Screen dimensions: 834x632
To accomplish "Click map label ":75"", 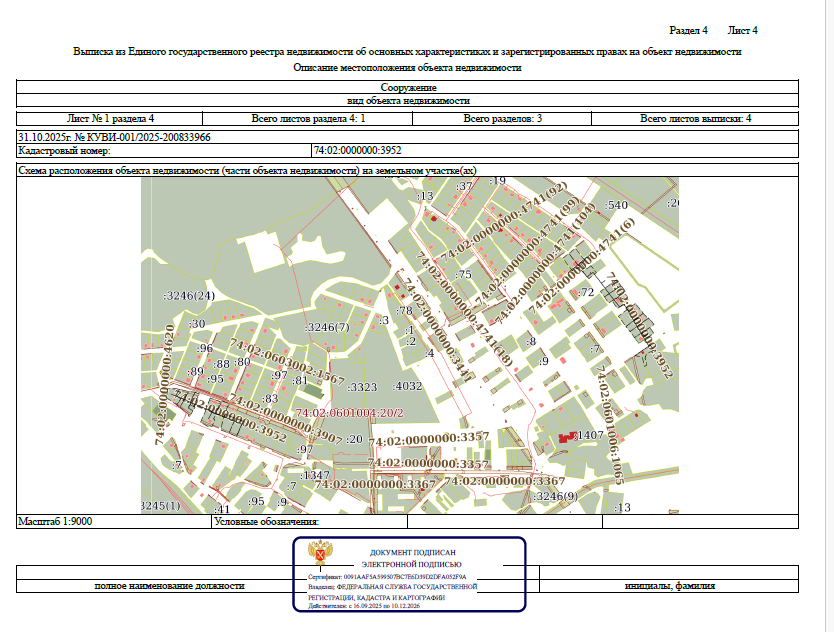I will point(463,275).
